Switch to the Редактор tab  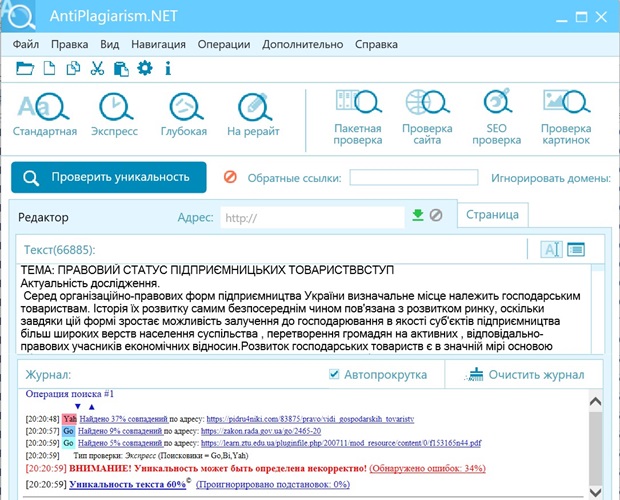point(43,217)
